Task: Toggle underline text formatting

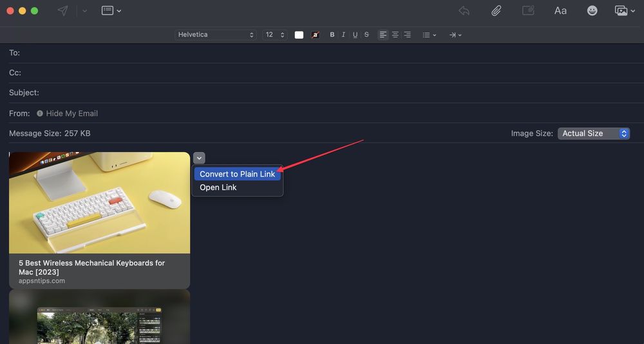Action: (x=355, y=35)
